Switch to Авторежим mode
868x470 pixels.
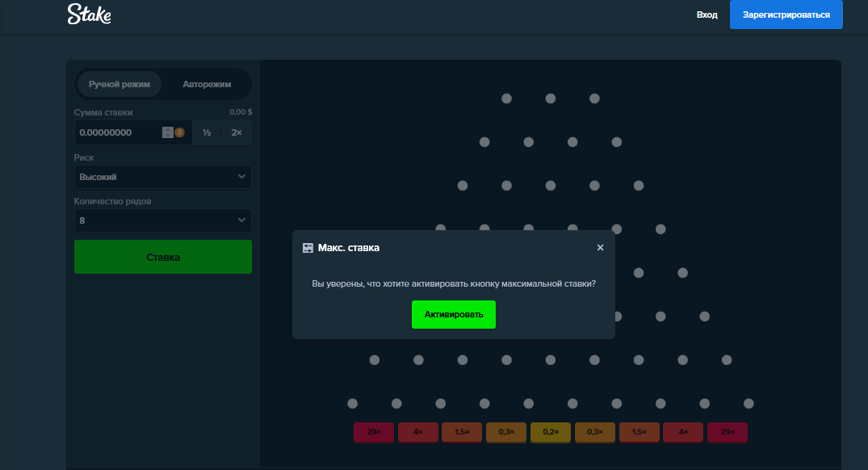coord(207,84)
